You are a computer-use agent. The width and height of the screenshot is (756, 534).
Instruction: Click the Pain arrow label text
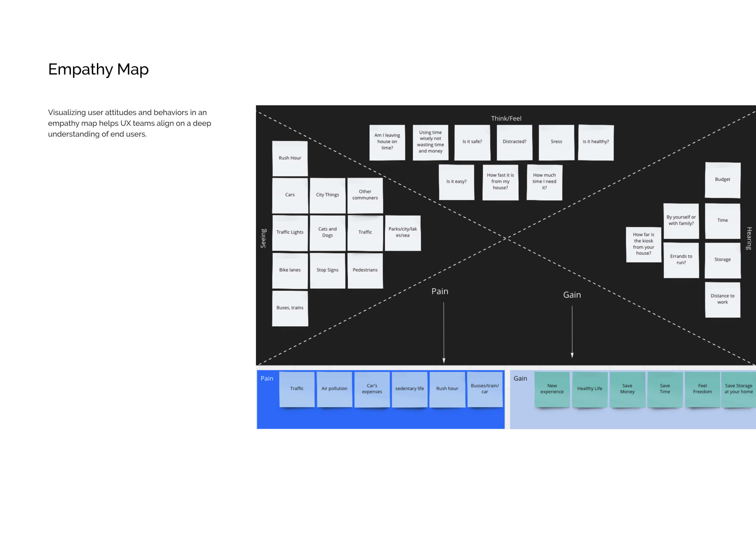click(440, 291)
